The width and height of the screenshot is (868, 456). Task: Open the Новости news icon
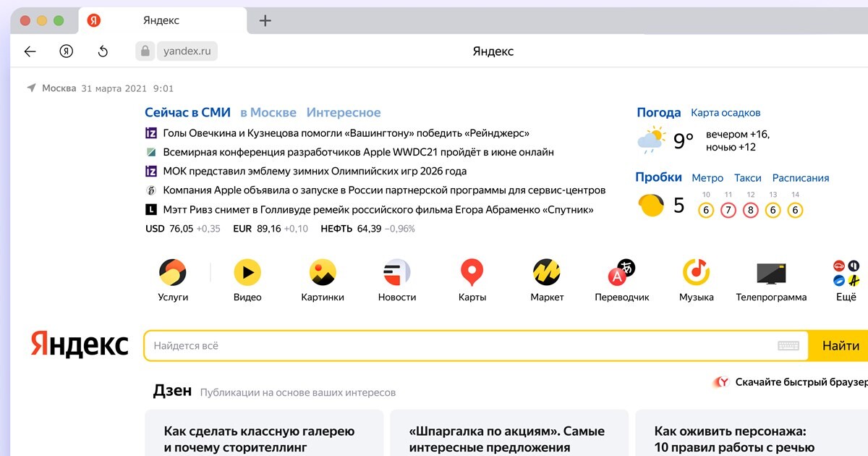(x=397, y=273)
